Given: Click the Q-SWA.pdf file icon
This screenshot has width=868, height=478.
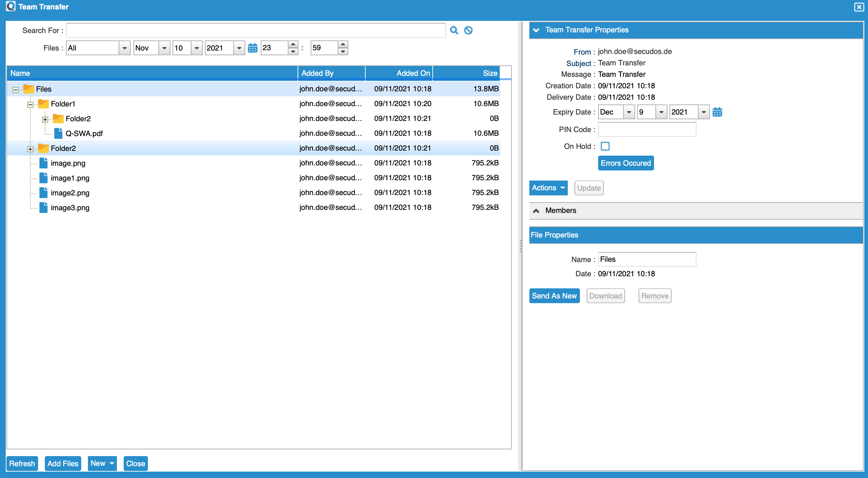Looking at the screenshot, I should pyautogui.click(x=58, y=133).
